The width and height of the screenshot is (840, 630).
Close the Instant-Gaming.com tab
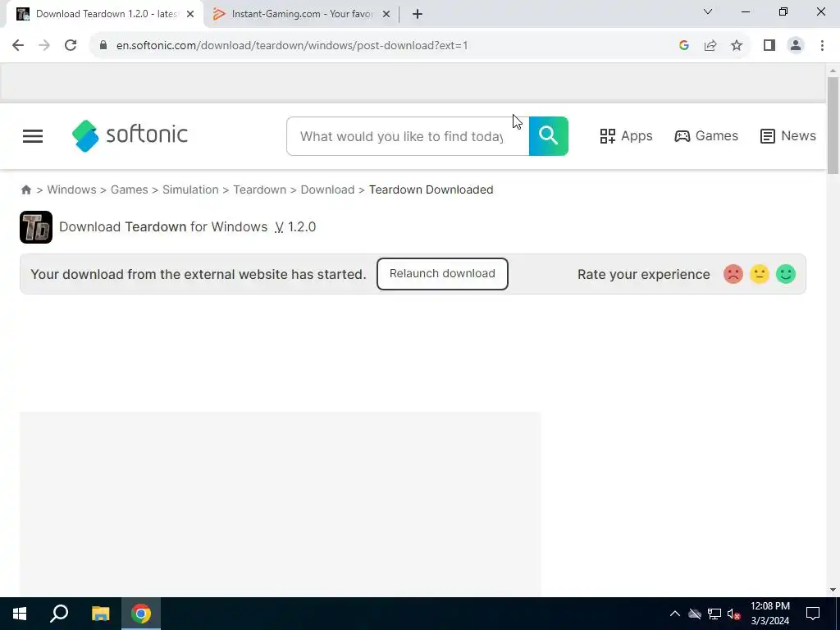pyautogui.click(x=386, y=15)
